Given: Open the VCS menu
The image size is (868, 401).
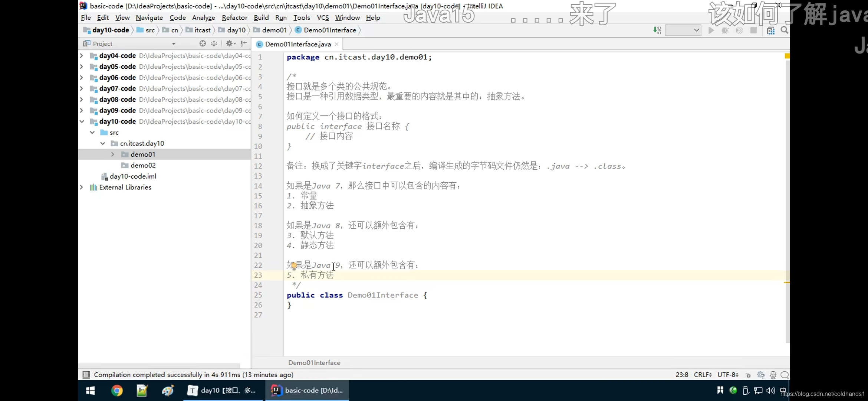Looking at the screenshot, I should (323, 17).
